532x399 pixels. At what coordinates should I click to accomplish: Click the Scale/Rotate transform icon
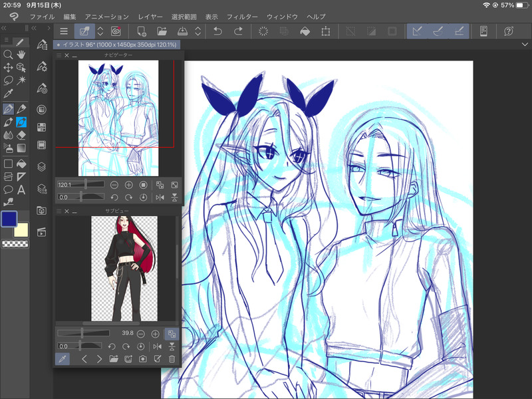pos(325,31)
